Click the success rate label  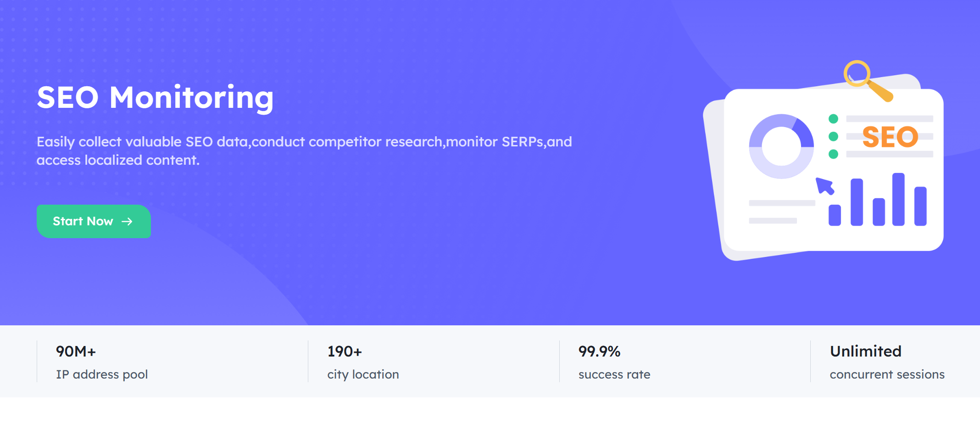point(614,374)
